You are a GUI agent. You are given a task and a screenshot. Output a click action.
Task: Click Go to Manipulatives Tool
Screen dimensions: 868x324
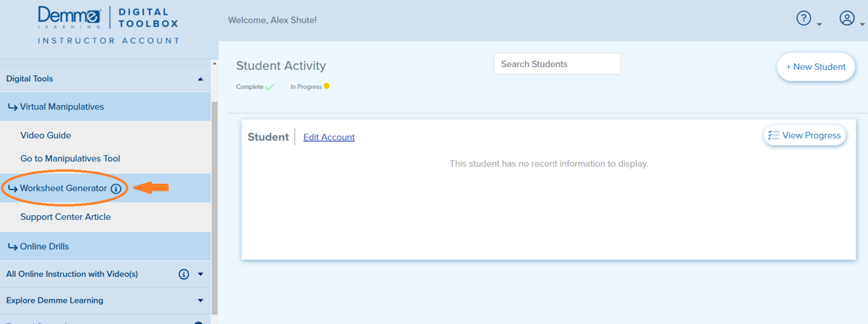click(70, 159)
